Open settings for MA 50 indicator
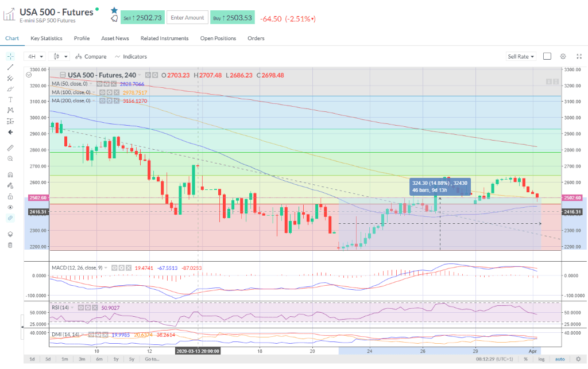The image size is (588, 369). coord(107,84)
